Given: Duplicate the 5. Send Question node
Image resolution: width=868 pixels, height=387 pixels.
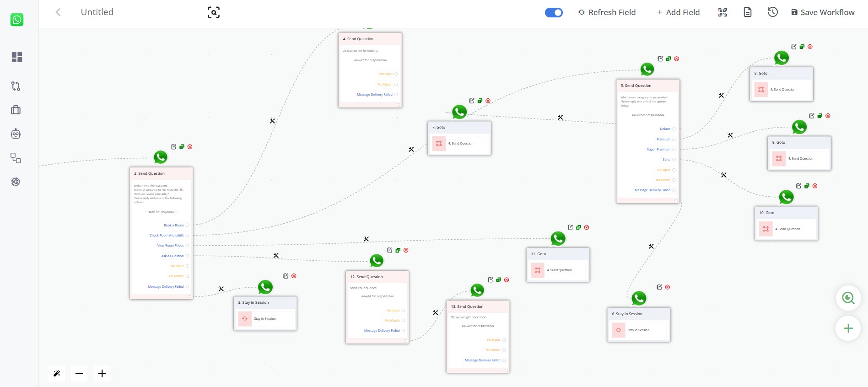Looking at the screenshot, I should (x=669, y=59).
